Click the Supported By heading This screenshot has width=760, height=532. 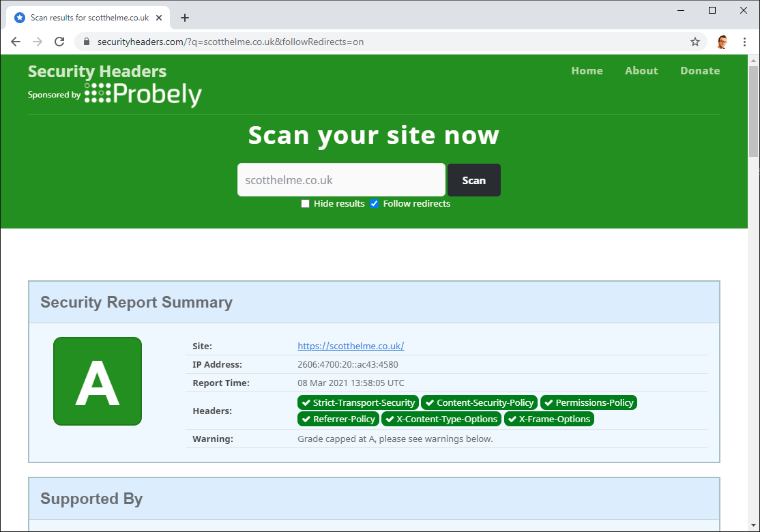tap(91, 499)
